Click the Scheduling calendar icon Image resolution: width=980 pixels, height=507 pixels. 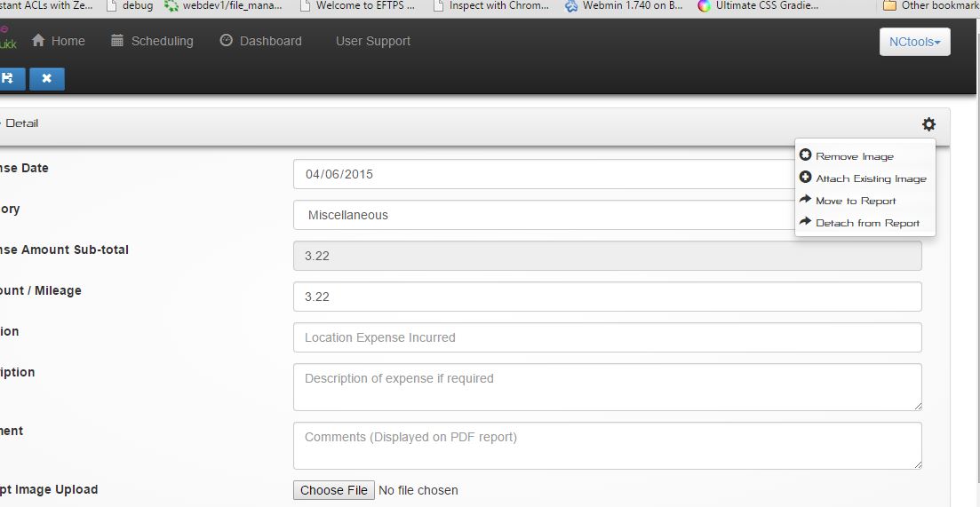coord(117,41)
